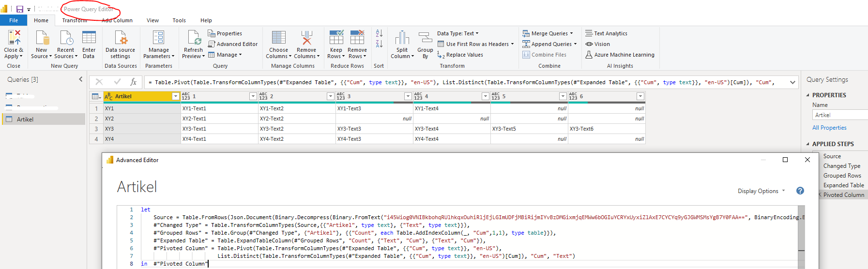The image size is (868, 269).
Task: Click the query Name input field
Action: point(840,115)
